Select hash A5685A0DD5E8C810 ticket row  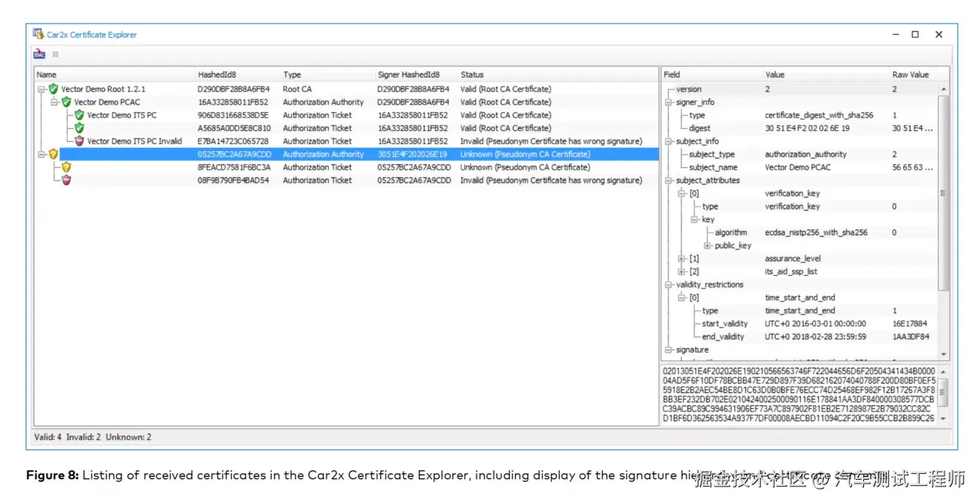tap(346, 128)
